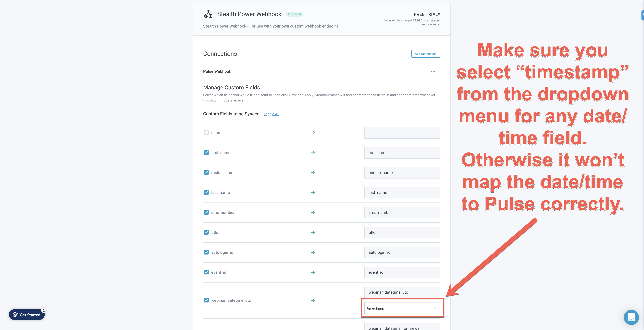644x330 pixels.
Task: Edit the first_name mapping input field
Action: coord(402,153)
